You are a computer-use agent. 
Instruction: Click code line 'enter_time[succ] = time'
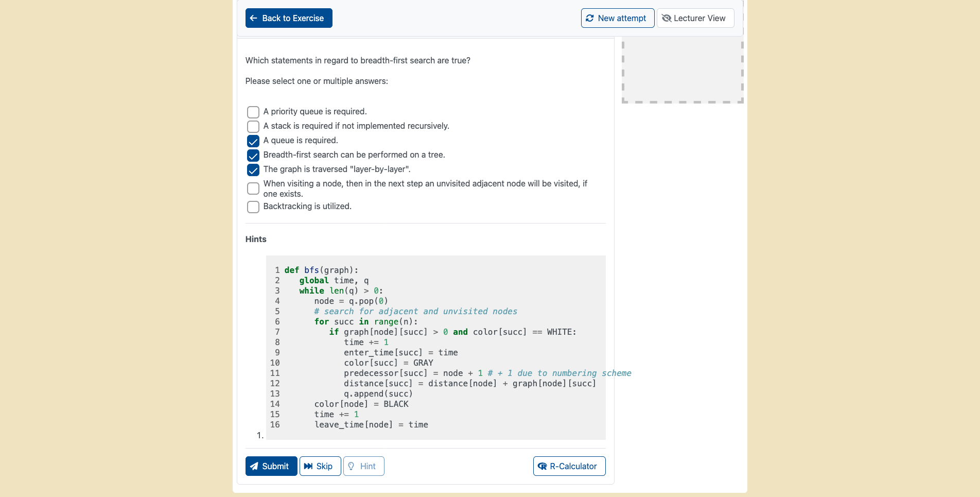coord(401,352)
